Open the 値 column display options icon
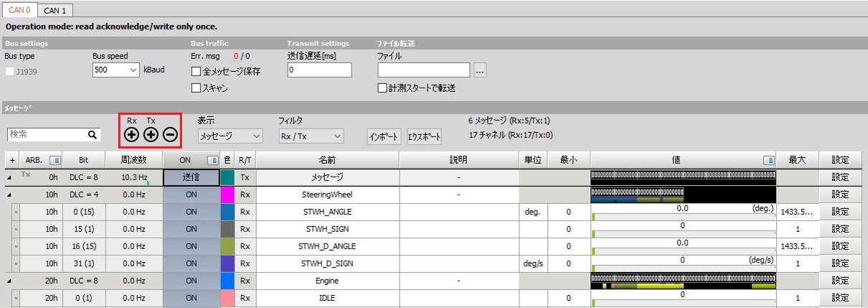The width and height of the screenshot is (868, 308). pos(769,160)
